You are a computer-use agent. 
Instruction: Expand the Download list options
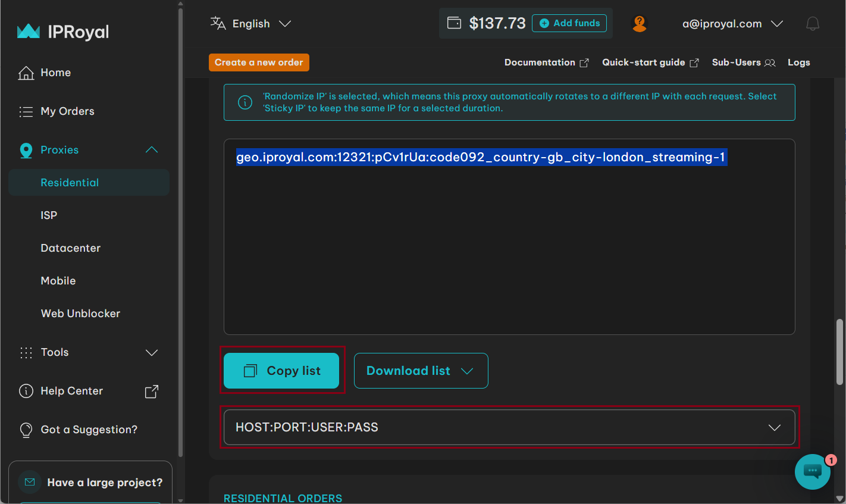tap(421, 371)
